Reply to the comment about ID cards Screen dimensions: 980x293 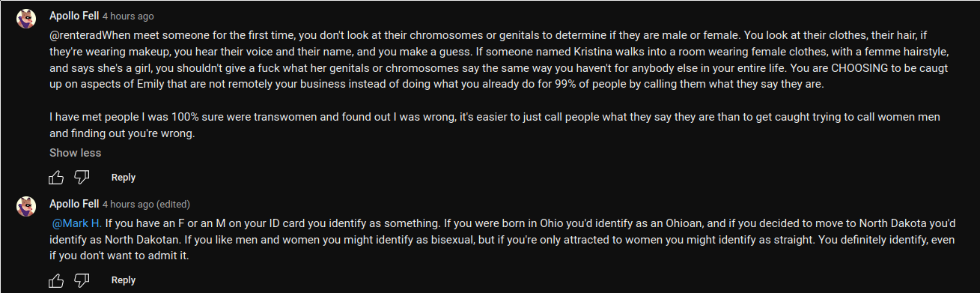click(x=124, y=280)
